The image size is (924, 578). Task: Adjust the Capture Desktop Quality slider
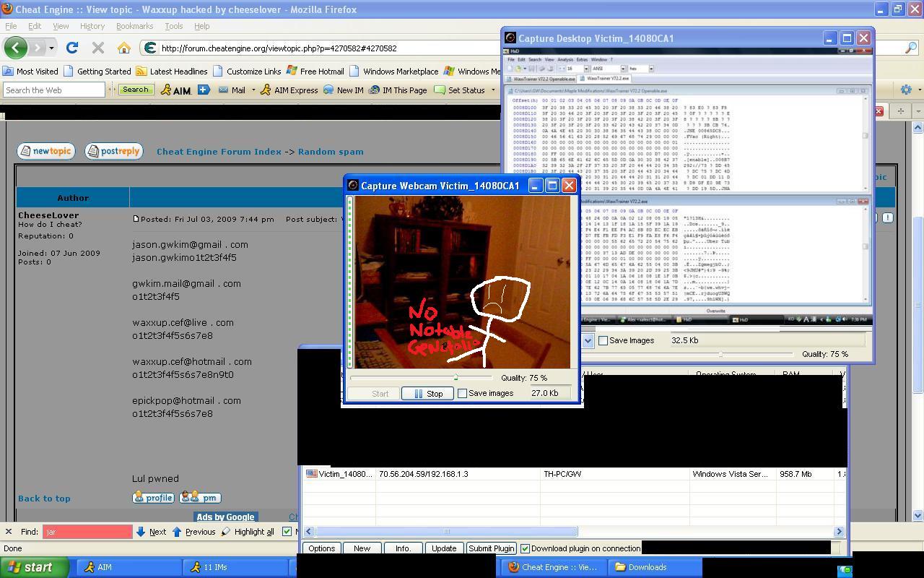click(x=720, y=354)
